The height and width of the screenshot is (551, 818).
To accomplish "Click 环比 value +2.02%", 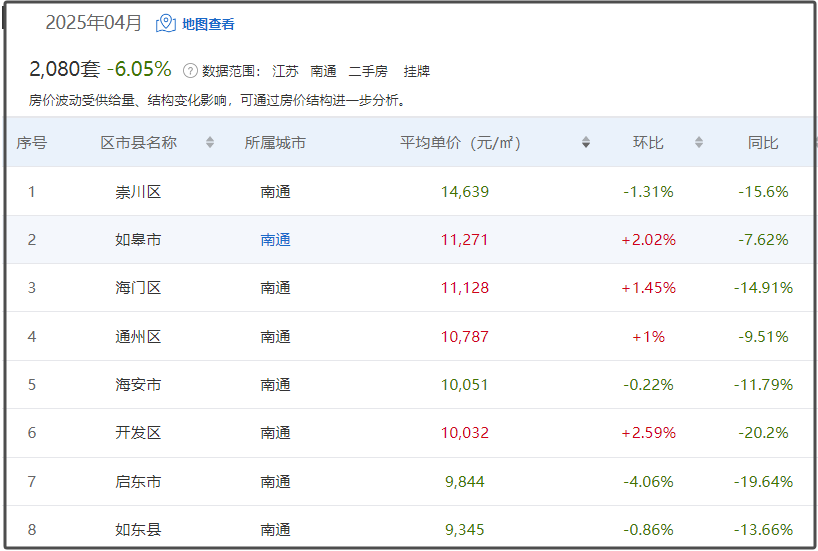I will pyautogui.click(x=648, y=240).
